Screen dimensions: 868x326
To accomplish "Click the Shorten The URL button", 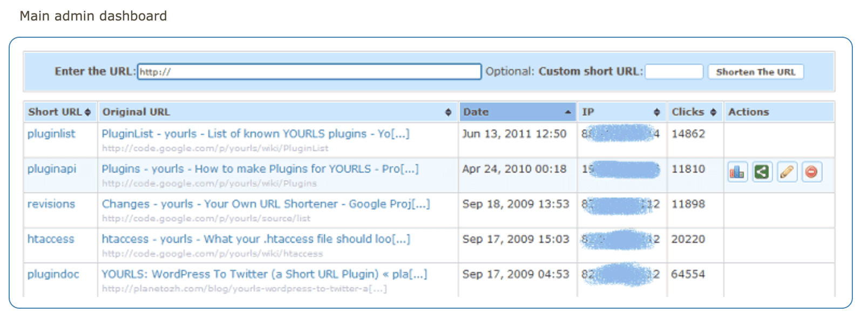I will pos(755,72).
